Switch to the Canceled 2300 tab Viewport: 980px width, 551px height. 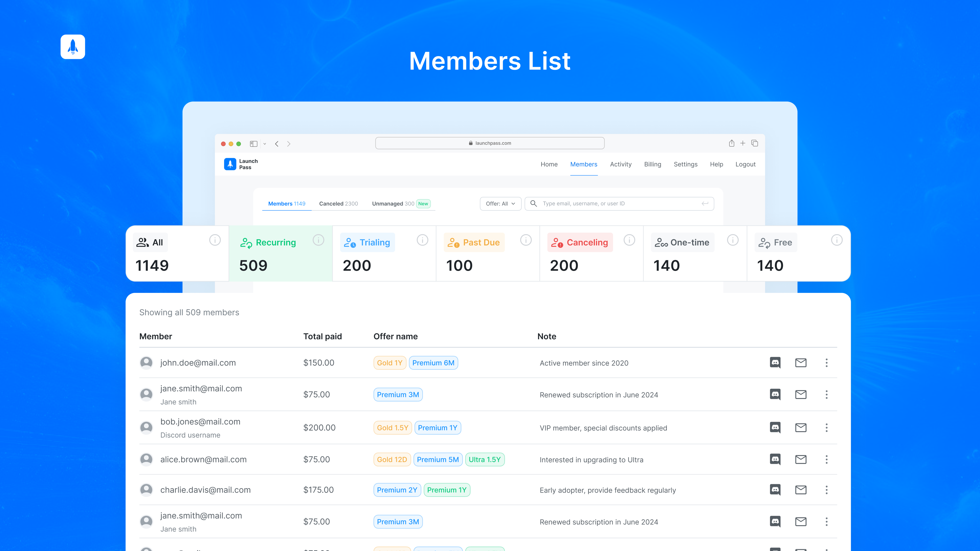pyautogui.click(x=338, y=204)
